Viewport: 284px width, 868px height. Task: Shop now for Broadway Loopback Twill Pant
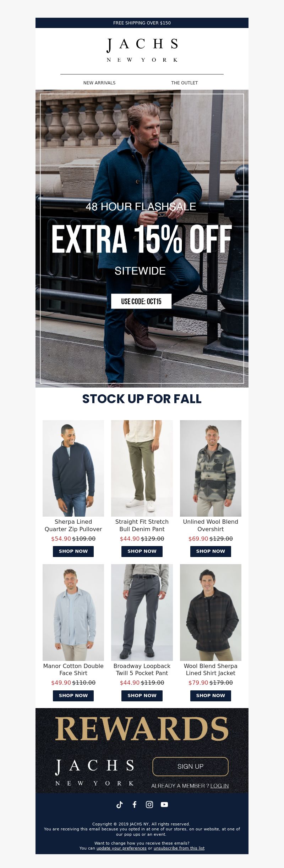142,696
